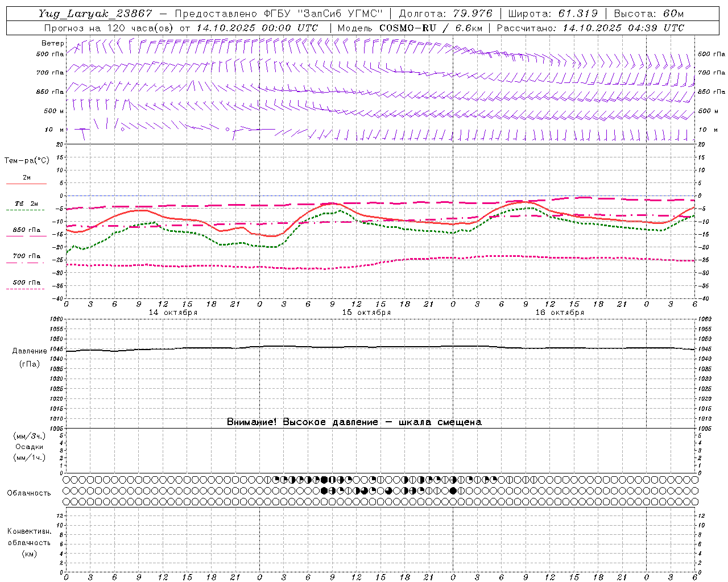Click the 850 гПа temperature legend entry
The height and width of the screenshot is (582, 728).
pyautogui.click(x=26, y=230)
